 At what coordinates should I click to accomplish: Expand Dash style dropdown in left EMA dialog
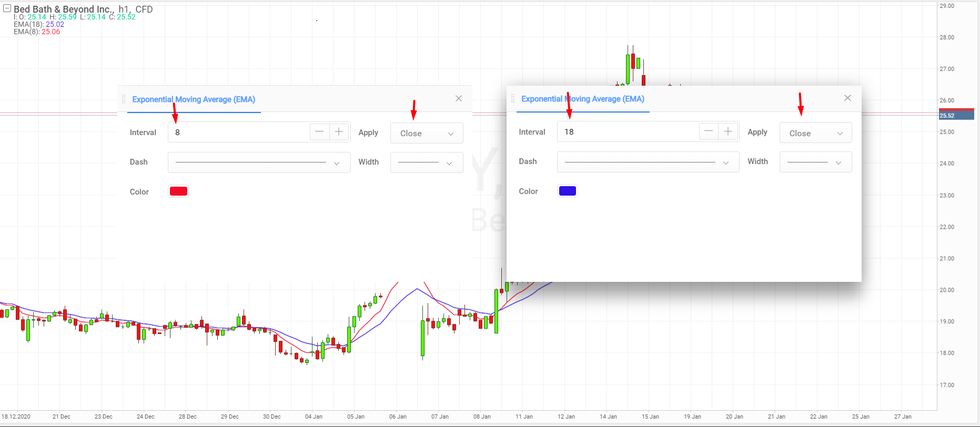click(259, 162)
